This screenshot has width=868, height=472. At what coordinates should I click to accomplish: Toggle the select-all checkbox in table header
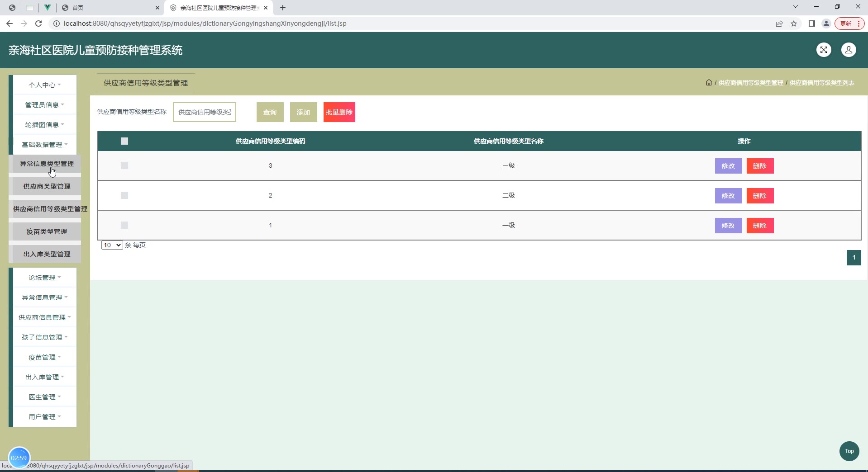(124, 141)
